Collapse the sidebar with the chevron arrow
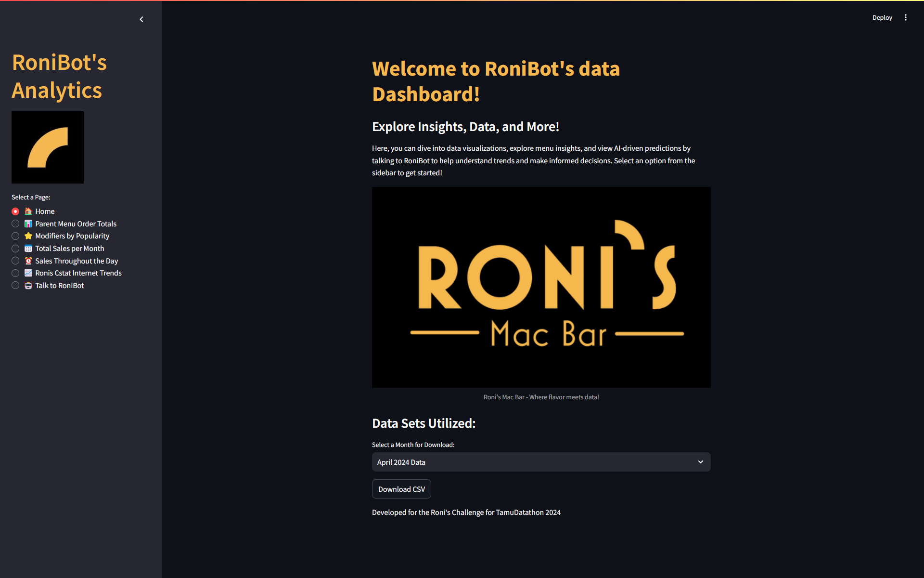This screenshot has height=578, width=924. pyautogui.click(x=141, y=19)
